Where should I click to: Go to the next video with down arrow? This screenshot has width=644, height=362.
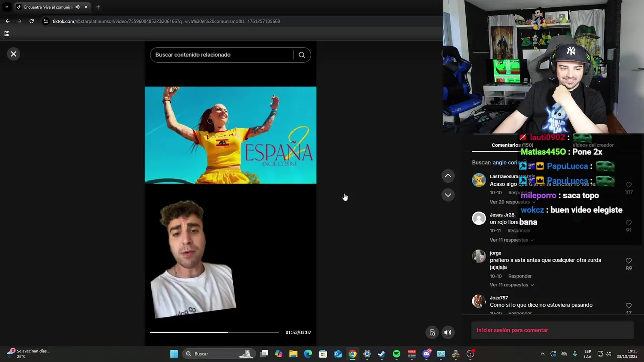(448, 195)
